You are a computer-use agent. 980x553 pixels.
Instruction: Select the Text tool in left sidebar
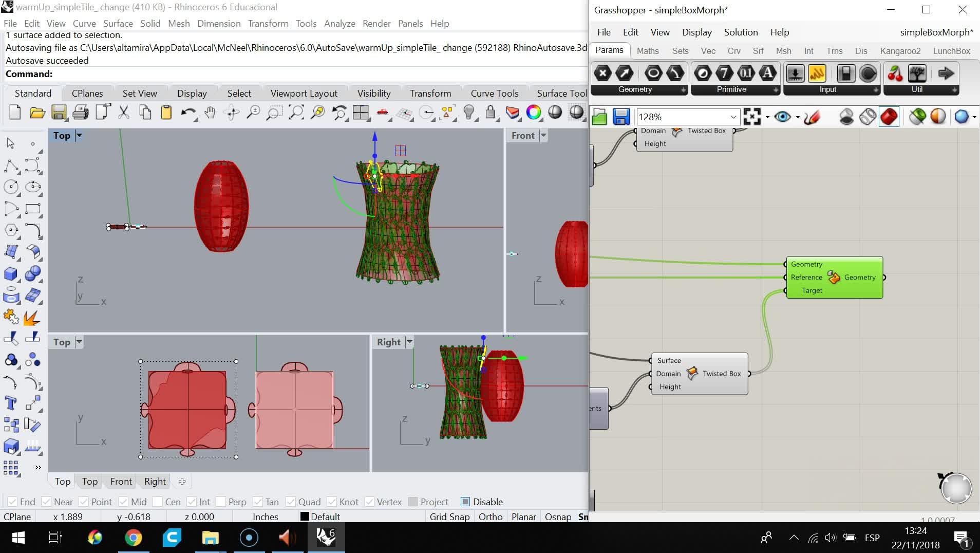coord(11,403)
